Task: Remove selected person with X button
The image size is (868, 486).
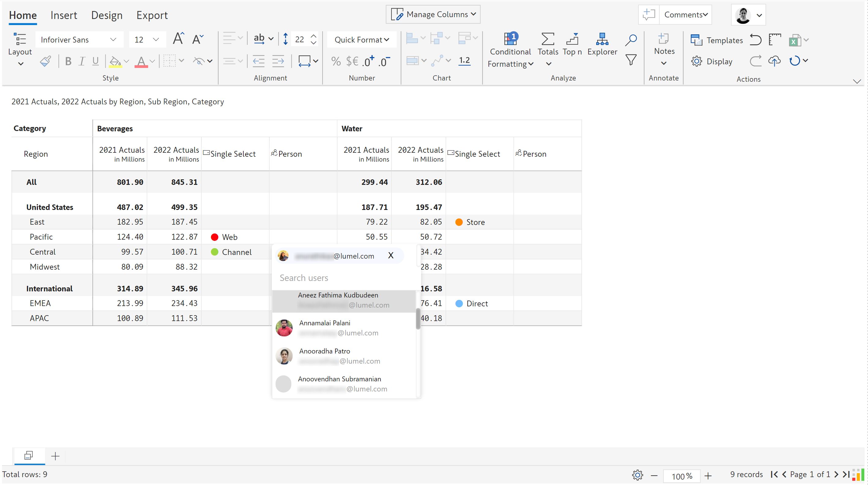Action: pyautogui.click(x=391, y=256)
